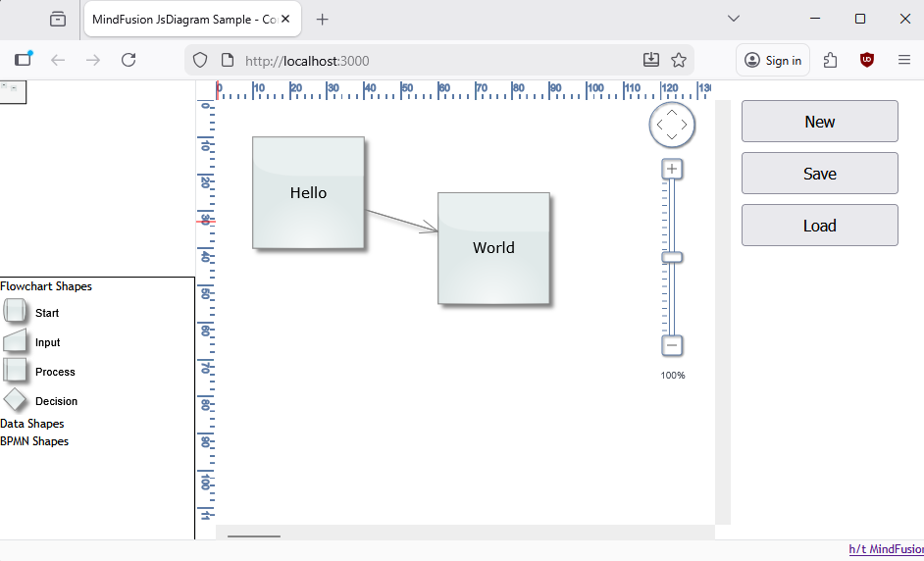Choose the Decision diamond shape icon
The height and width of the screenshot is (561, 924).
point(15,400)
